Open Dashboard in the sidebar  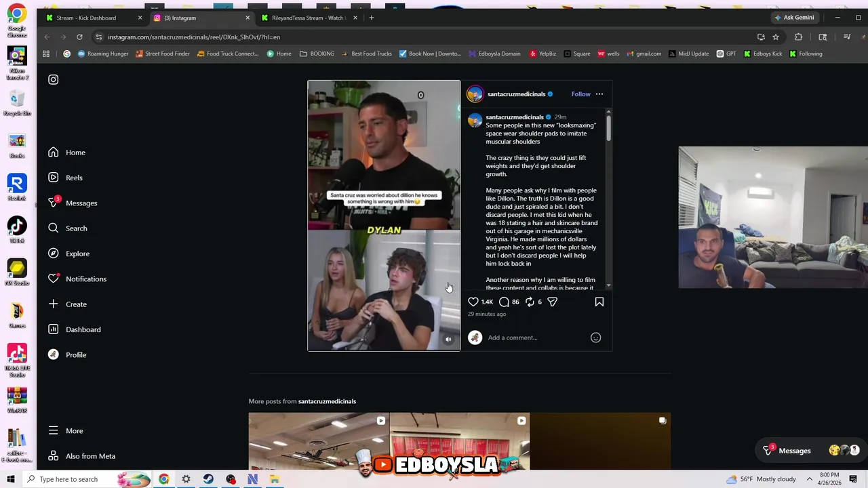(x=75, y=329)
